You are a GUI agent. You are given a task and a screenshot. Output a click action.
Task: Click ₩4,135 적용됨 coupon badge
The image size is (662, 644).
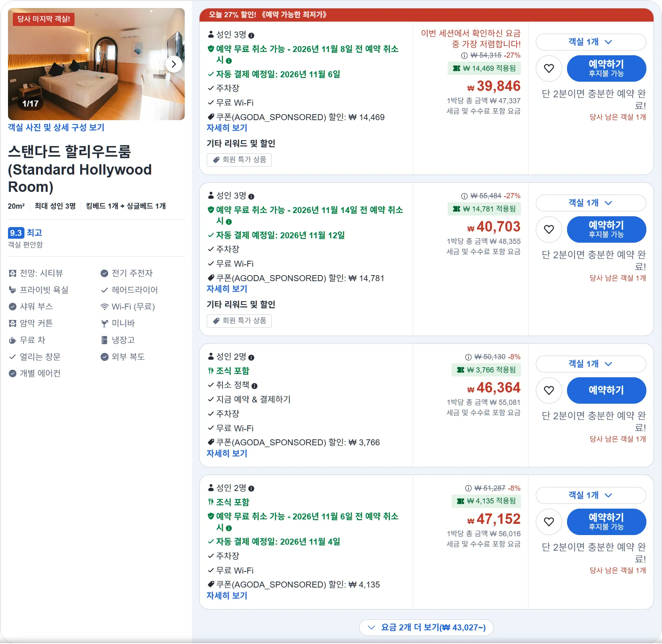[486, 501]
